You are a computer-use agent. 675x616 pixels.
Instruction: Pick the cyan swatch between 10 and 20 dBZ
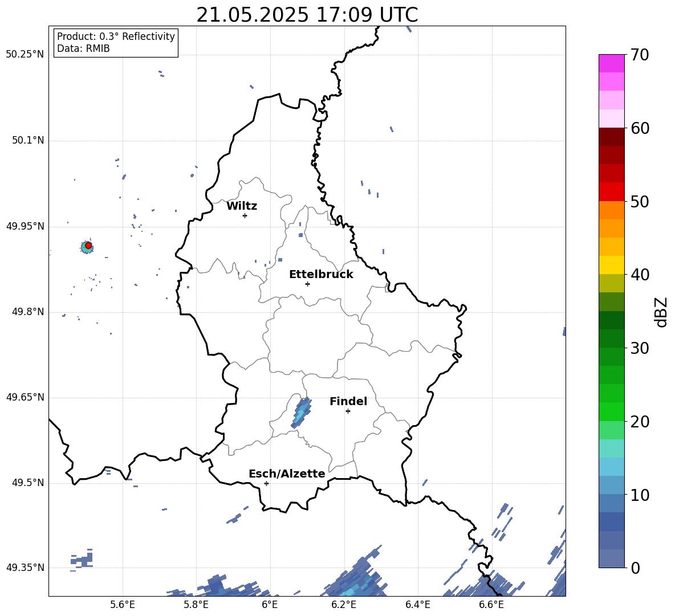pyautogui.click(x=611, y=467)
